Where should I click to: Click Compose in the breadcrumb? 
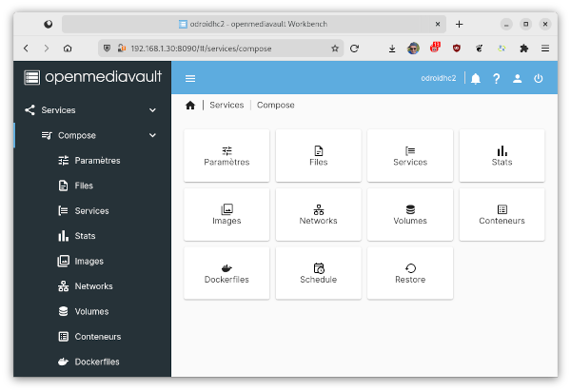click(276, 106)
